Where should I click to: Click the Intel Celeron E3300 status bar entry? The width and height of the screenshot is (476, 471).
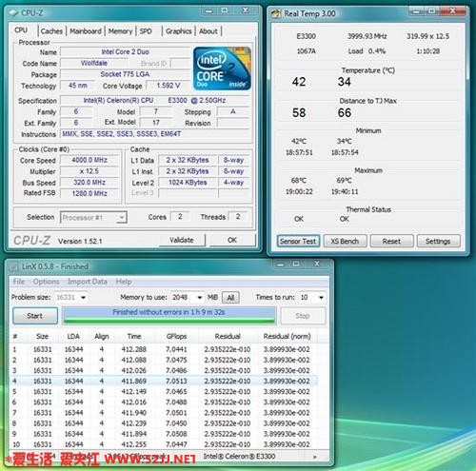239,457
